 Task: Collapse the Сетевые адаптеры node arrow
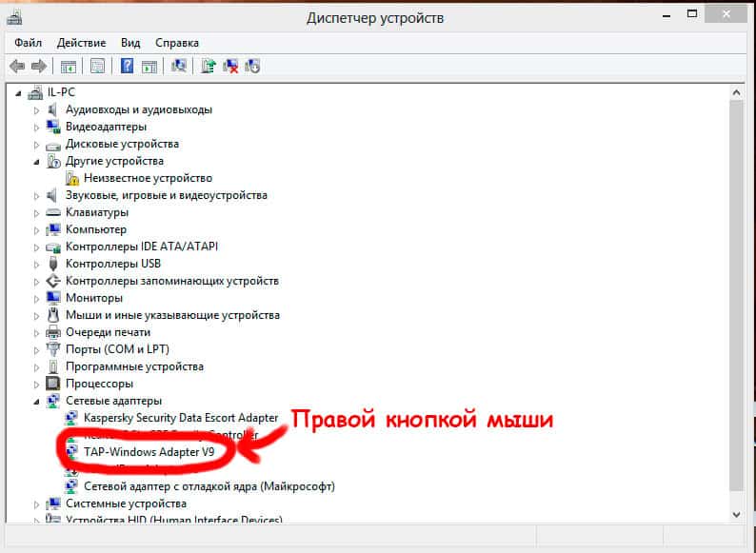coord(37,402)
